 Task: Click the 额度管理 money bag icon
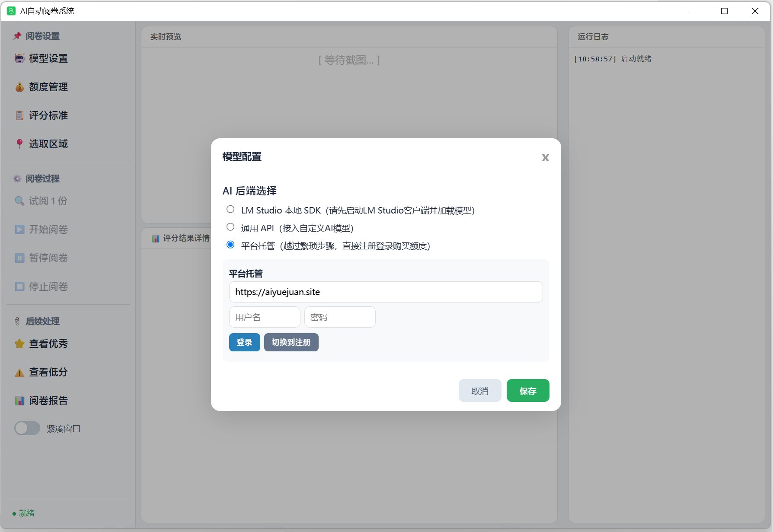tap(19, 87)
